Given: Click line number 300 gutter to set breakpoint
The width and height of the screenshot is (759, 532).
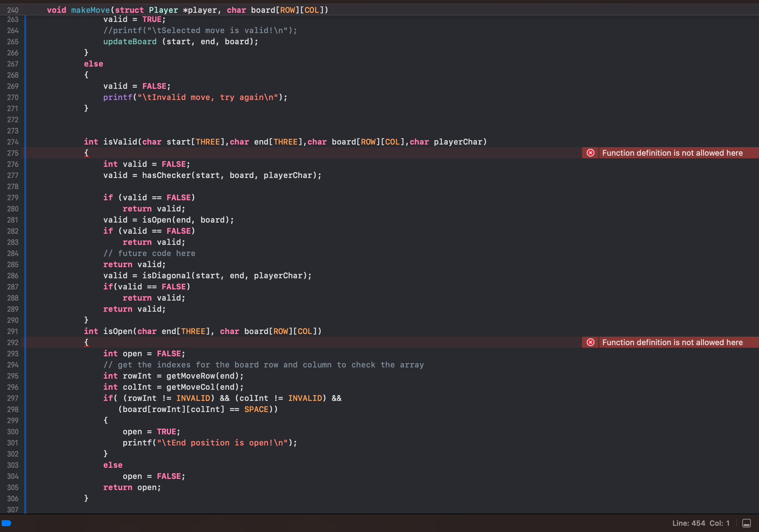Looking at the screenshot, I should (x=12, y=432).
